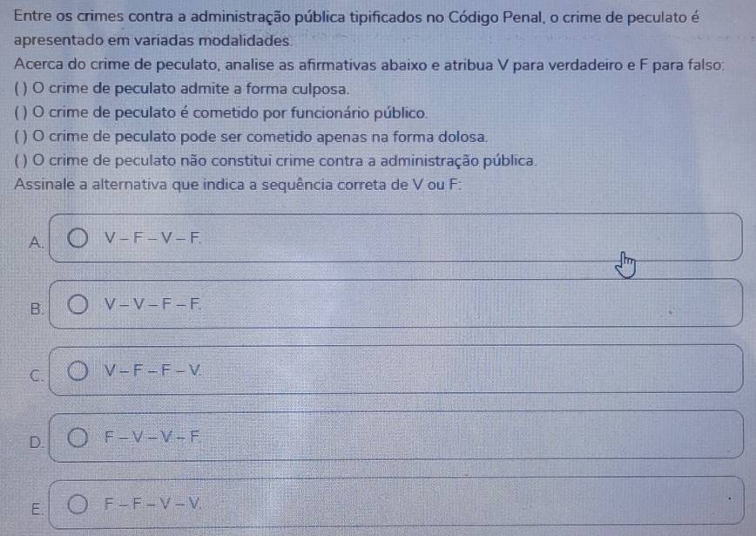756x536 pixels.
Task: Click the answer text F – F – V – V
Action: (152, 504)
